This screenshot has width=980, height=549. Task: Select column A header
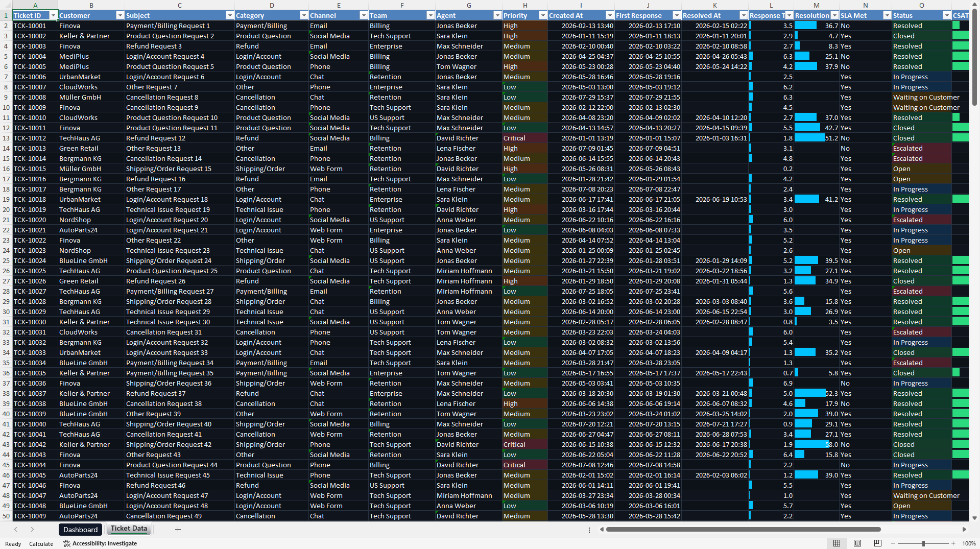(35, 5)
